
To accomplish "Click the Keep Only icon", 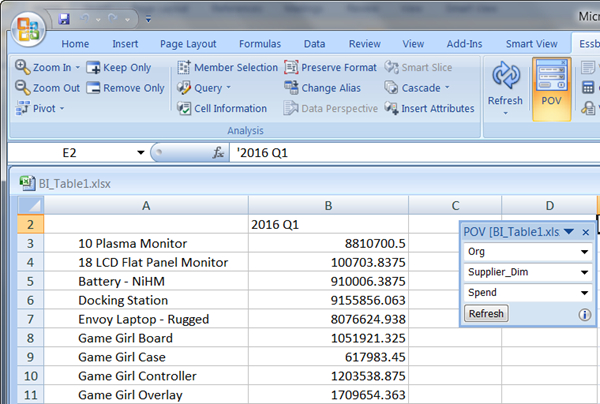I will pyautogui.click(x=93, y=68).
